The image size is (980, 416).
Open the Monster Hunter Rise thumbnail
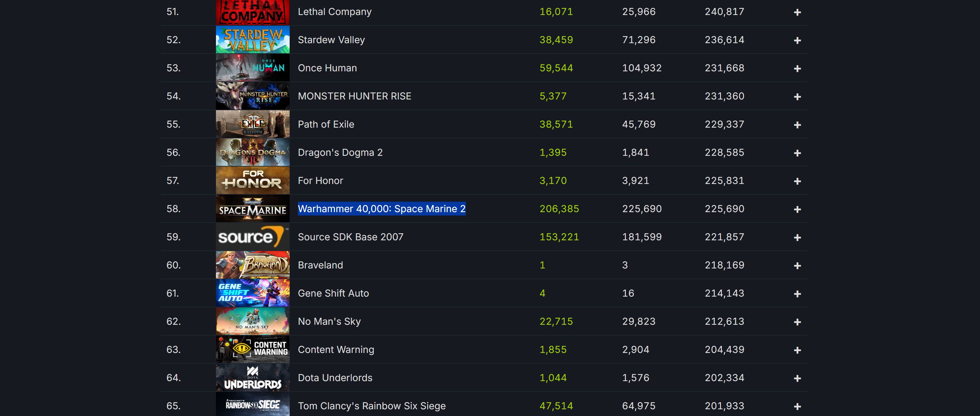click(253, 96)
